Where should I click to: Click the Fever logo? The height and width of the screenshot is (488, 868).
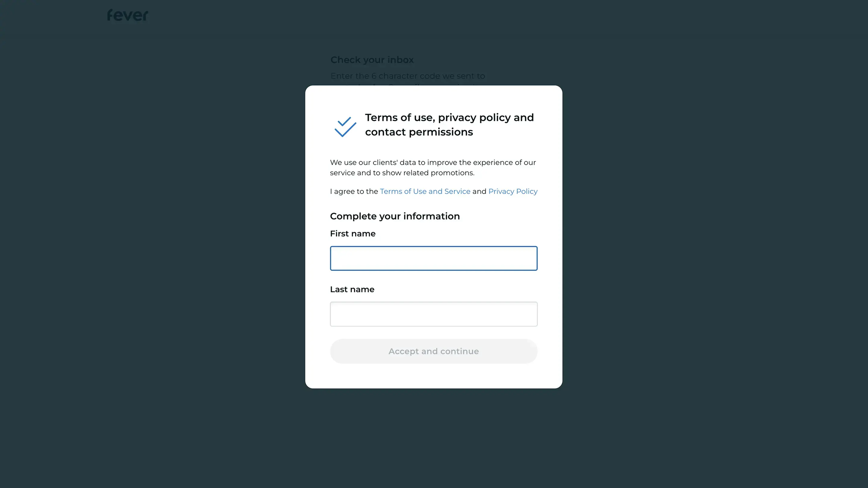pos(127,15)
